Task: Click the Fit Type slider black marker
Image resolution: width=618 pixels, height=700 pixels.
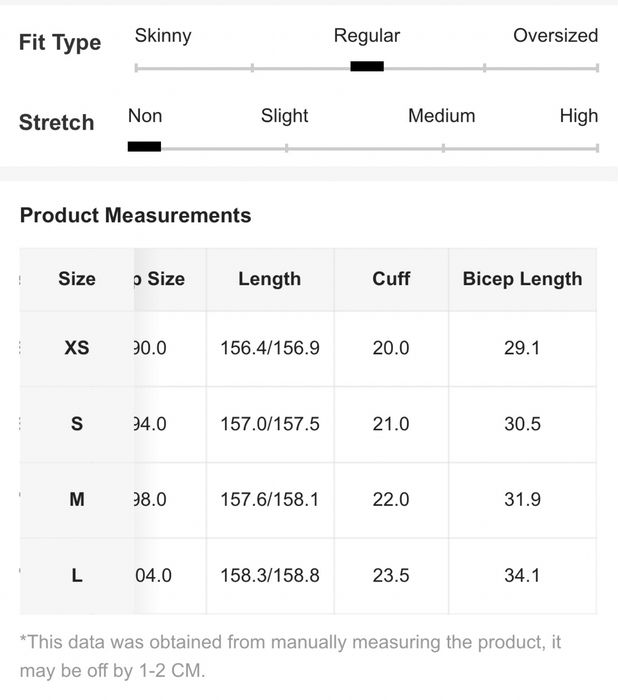Action: 367,67
